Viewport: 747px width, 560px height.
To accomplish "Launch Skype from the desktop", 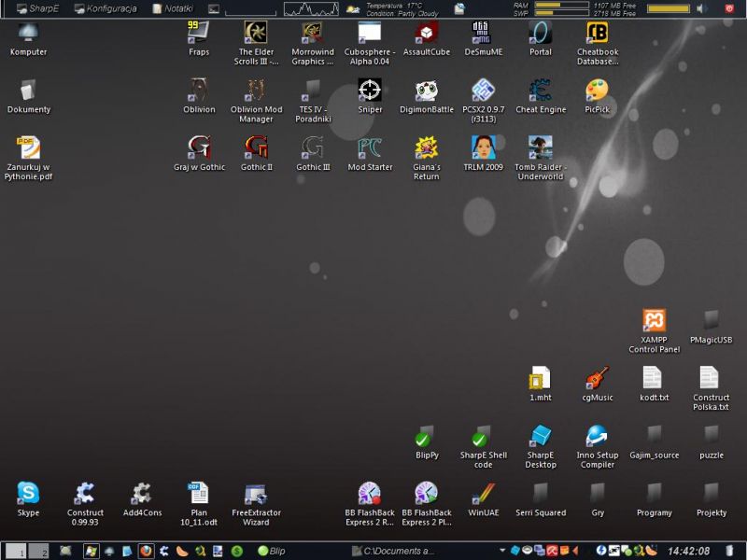I will point(28,499).
